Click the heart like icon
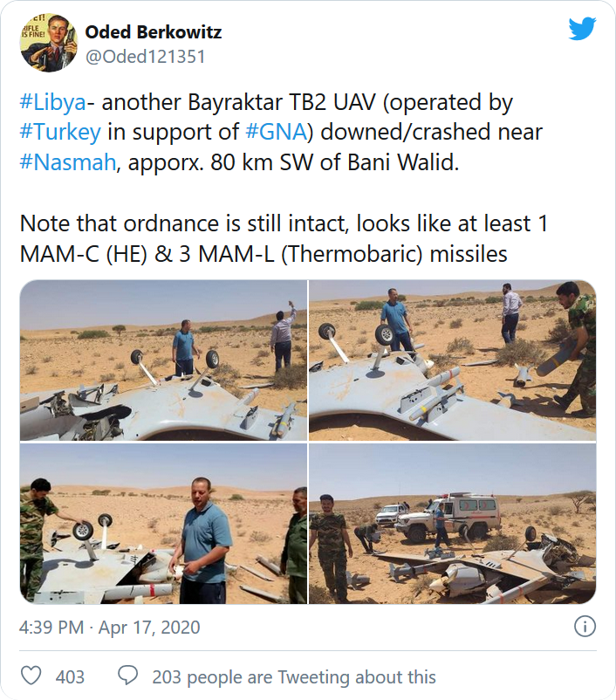 31,676
